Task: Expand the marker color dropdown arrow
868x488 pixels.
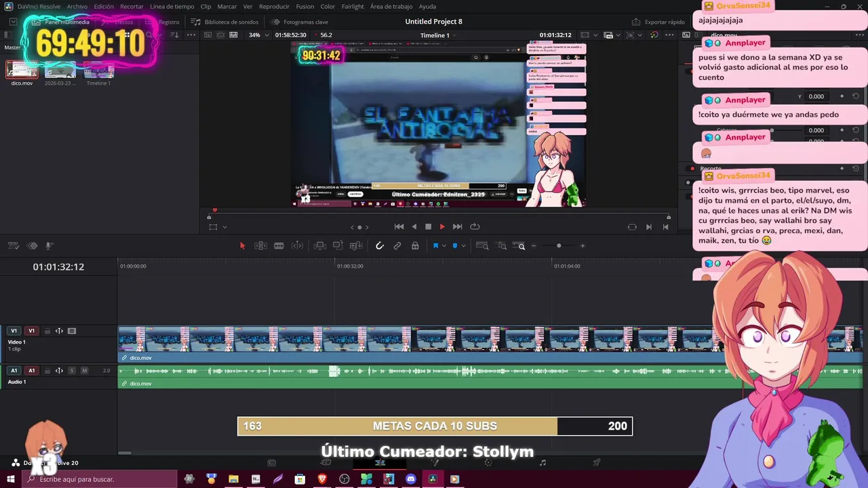Action: click(463, 246)
